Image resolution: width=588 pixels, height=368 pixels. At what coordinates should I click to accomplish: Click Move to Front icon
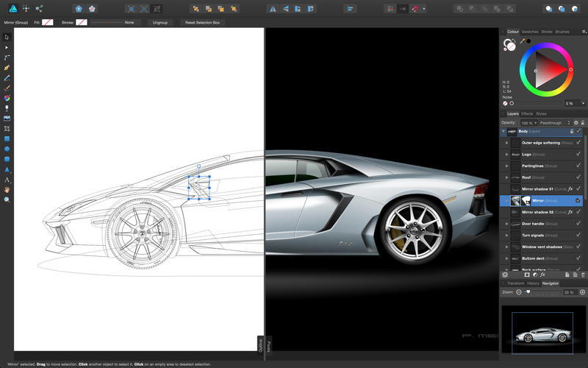(x=234, y=9)
